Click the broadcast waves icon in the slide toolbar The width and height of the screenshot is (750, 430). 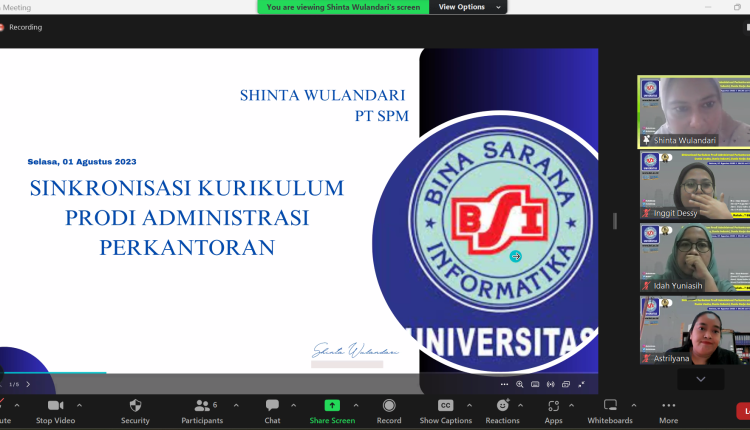[x=551, y=384]
